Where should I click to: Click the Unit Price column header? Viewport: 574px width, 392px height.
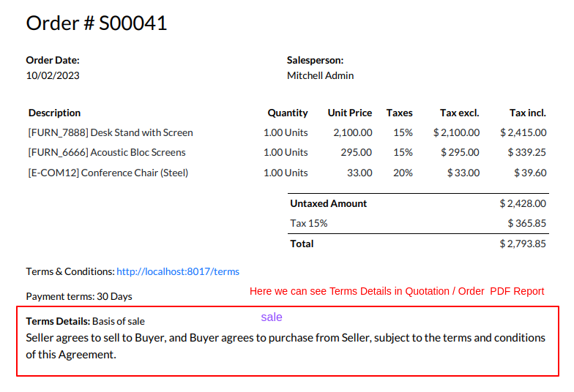click(350, 113)
